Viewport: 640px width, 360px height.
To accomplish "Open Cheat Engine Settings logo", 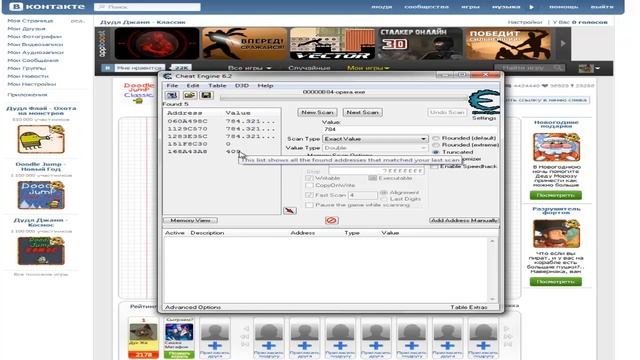I will 484,102.
